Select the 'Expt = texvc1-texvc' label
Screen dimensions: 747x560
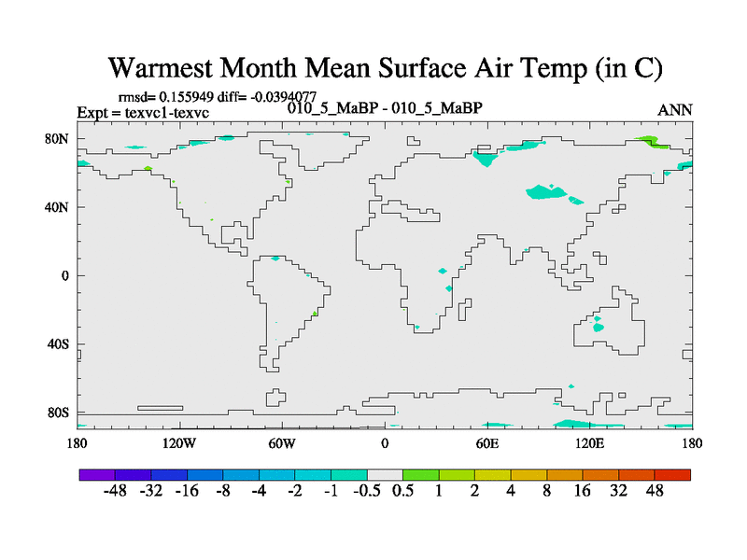click(142, 112)
